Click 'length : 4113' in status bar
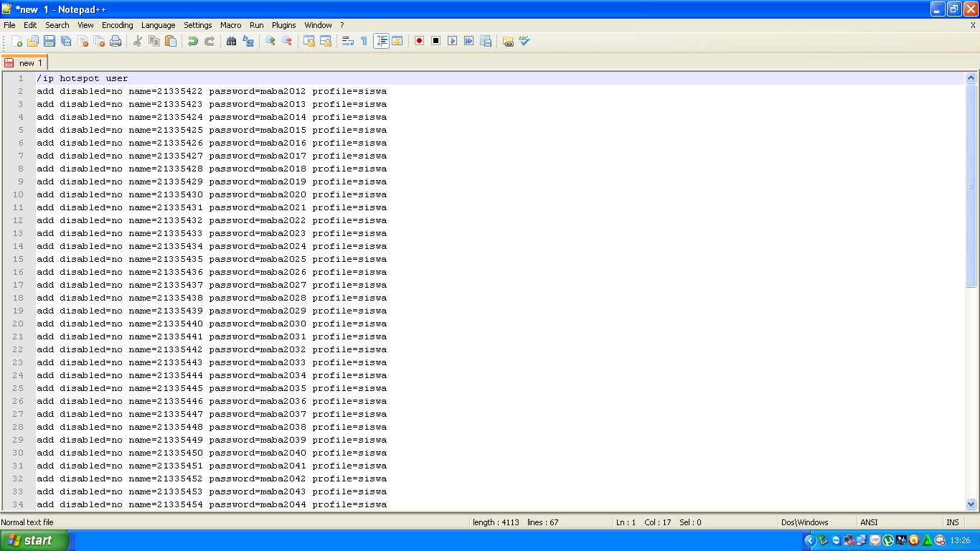Viewport: 980px width, 551px height. [496, 522]
